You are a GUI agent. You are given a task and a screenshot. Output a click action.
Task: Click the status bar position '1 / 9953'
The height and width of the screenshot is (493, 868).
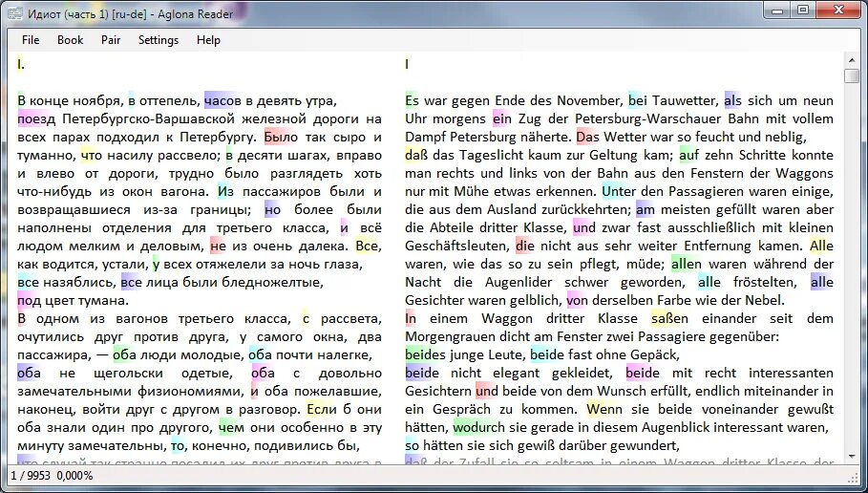click(30, 475)
